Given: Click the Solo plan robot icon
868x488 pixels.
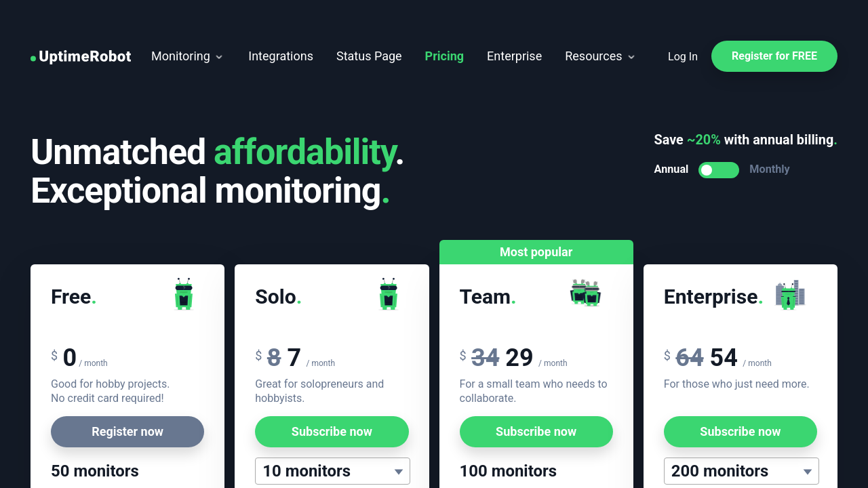Looking at the screenshot, I should (x=388, y=294).
